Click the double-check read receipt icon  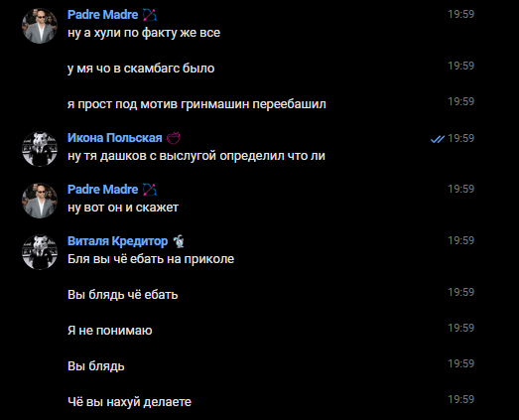pyautogui.click(x=438, y=139)
